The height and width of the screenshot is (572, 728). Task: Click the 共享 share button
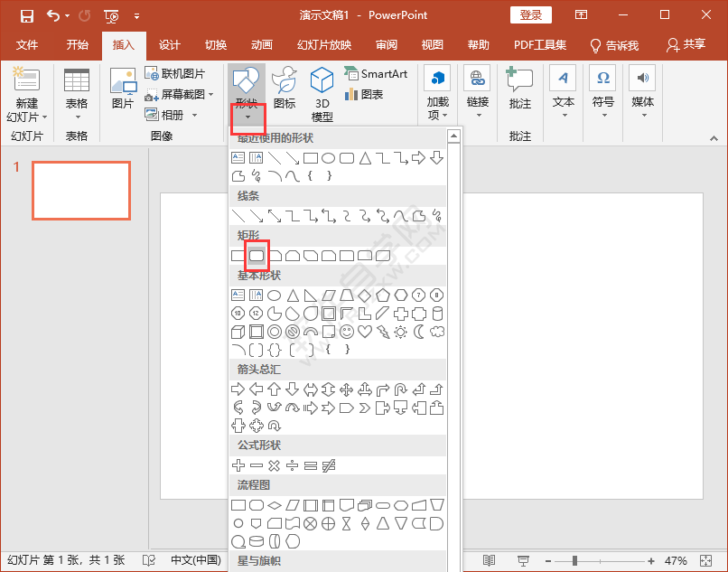coord(686,45)
